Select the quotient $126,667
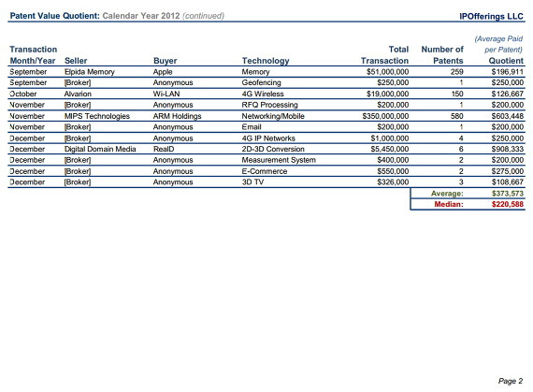Image resolution: width=533 pixels, height=392 pixels. click(x=508, y=94)
